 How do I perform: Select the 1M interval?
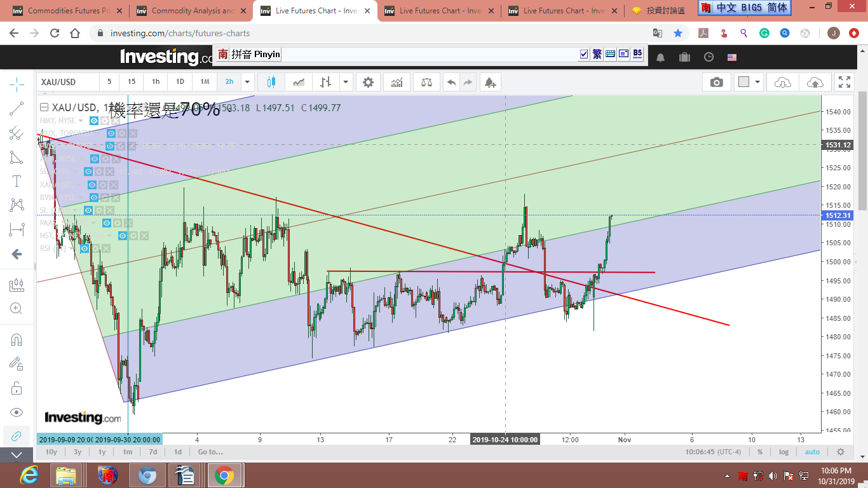pos(205,82)
